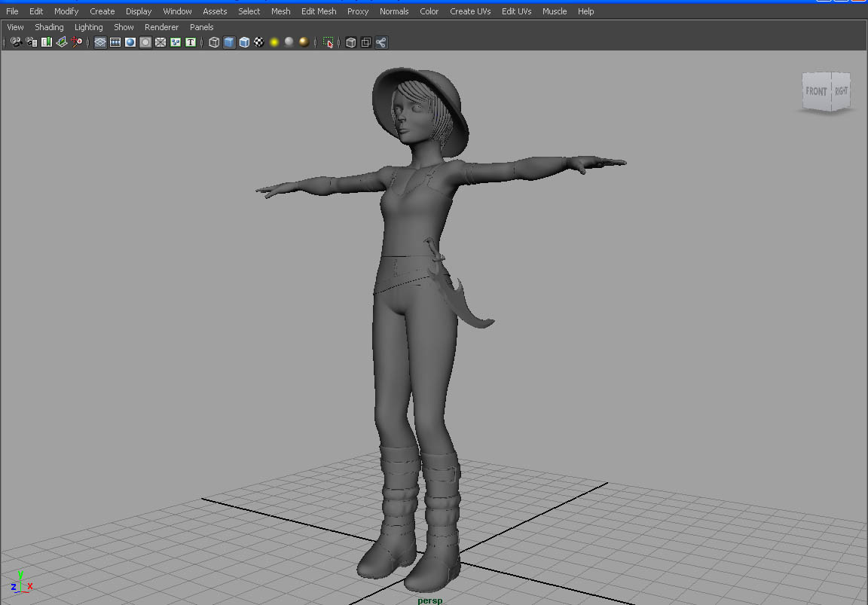Toggle the Safe Action icon
This screenshot has height=605, width=868.
coord(176,43)
